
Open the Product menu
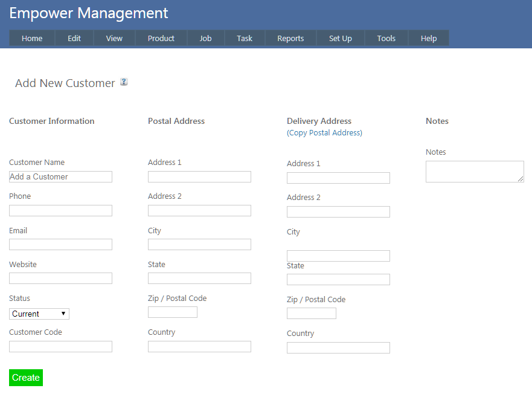161,38
